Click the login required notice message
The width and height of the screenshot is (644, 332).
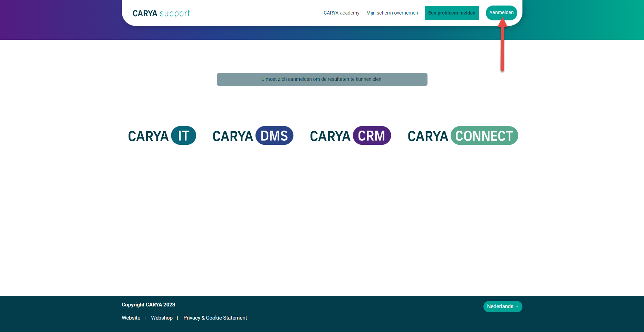322,79
